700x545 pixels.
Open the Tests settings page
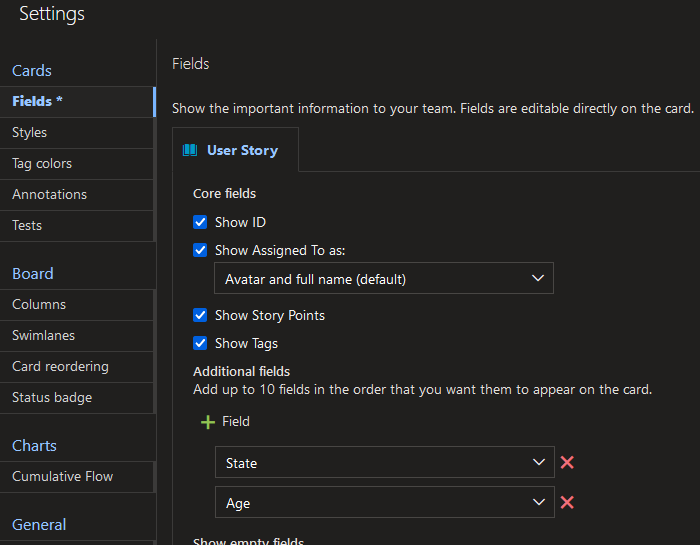(x=77, y=225)
